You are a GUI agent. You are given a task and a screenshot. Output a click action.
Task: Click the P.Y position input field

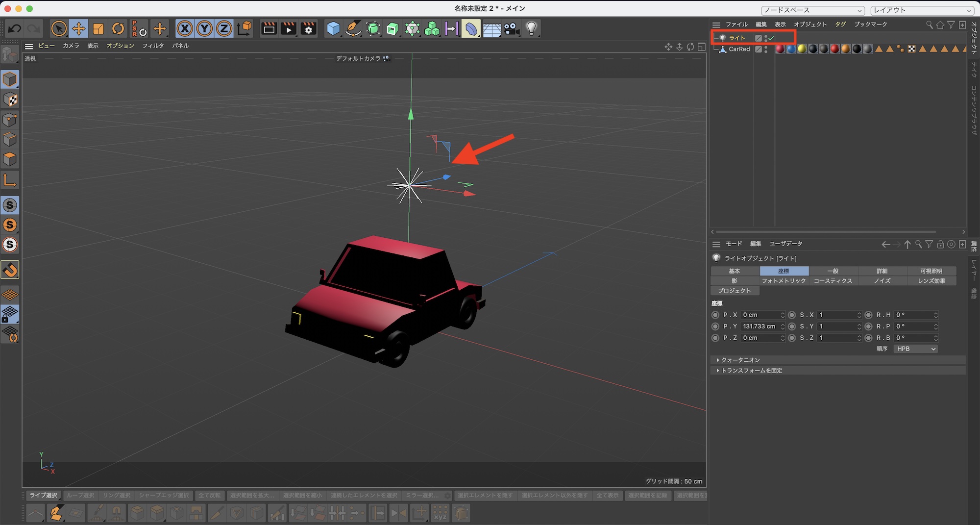[759, 326]
